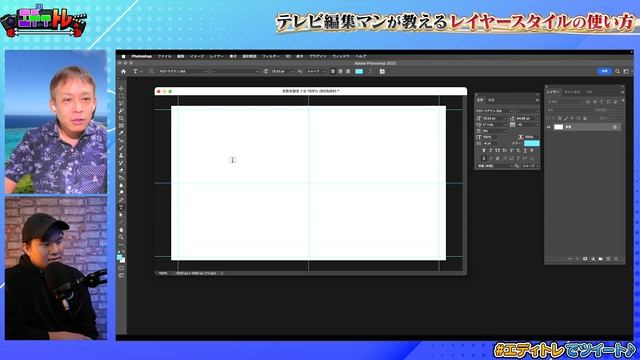Add a layer mask from Layers panel

585,259
